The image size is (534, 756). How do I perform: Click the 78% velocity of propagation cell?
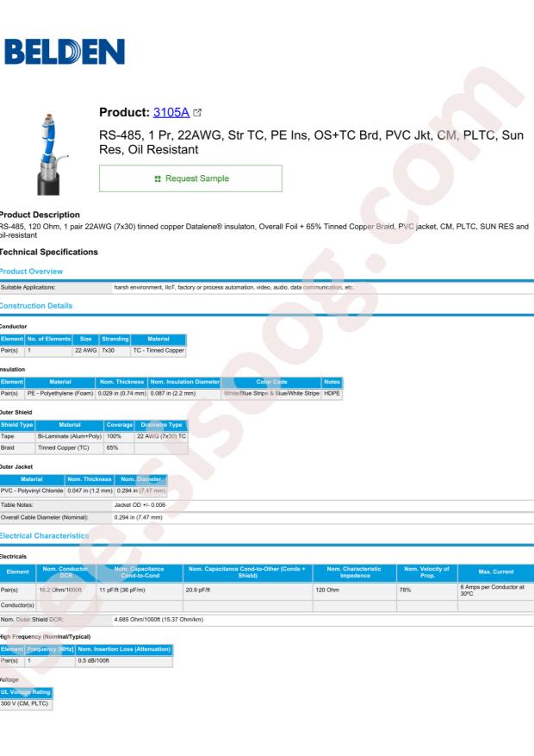pos(426,590)
